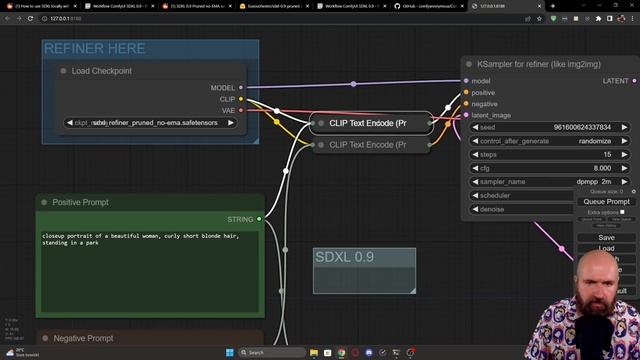Raise cfg using its right arrow
Image resolution: width=640 pixels, height=360 pixels.
click(624, 168)
